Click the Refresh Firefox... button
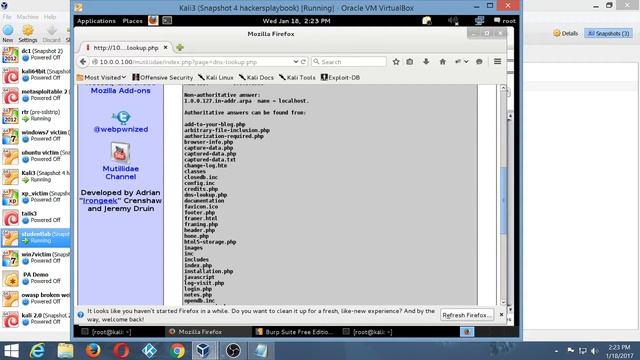640x360 pixels. click(467, 315)
